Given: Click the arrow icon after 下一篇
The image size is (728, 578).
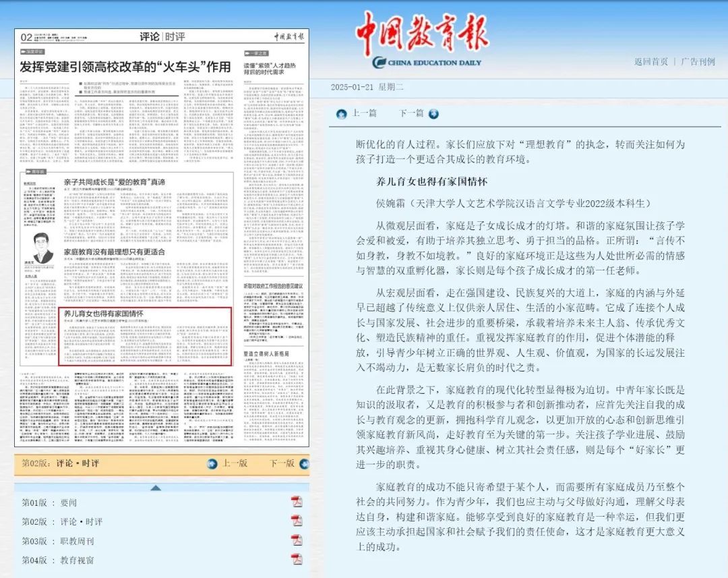Looking at the screenshot, I should click(433, 114).
